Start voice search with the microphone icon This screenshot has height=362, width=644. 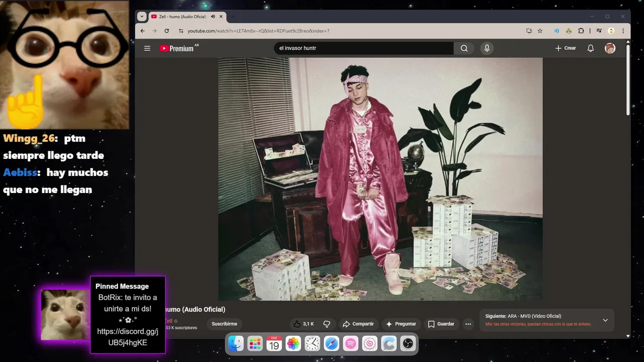487,48
